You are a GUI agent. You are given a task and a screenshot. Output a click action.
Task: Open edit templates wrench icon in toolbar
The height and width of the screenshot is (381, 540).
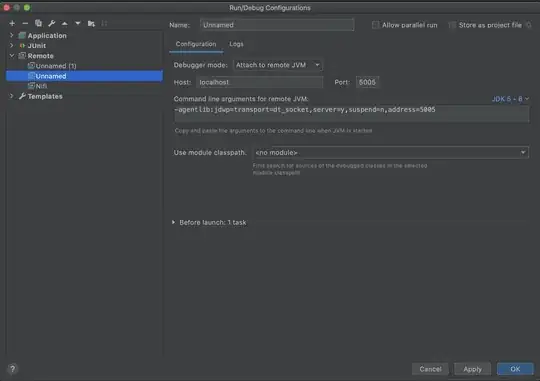point(52,23)
